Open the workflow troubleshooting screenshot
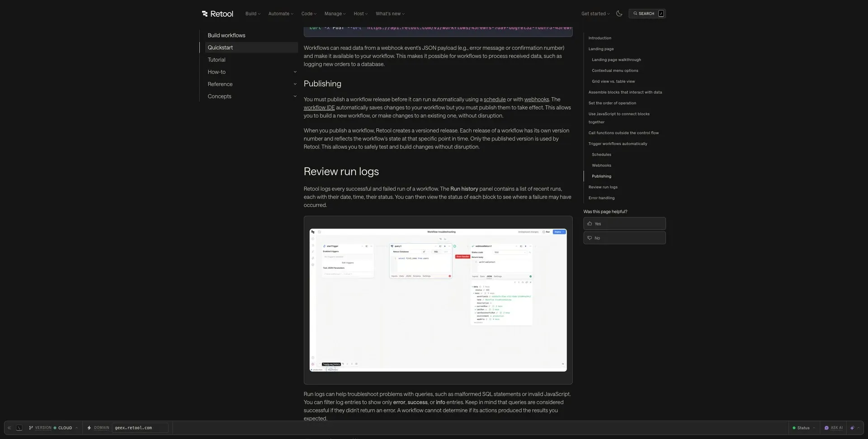Viewport: 868px width, 439px height. 438,300
